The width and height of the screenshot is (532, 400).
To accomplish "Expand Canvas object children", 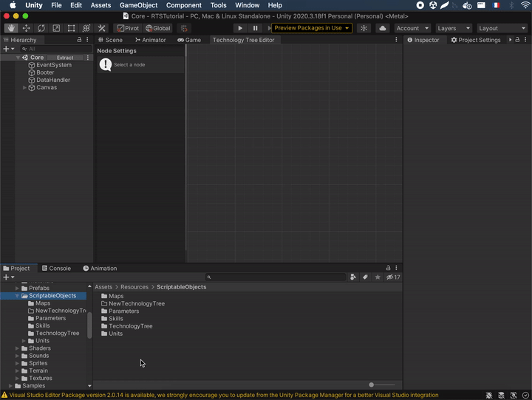I will (x=24, y=88).
